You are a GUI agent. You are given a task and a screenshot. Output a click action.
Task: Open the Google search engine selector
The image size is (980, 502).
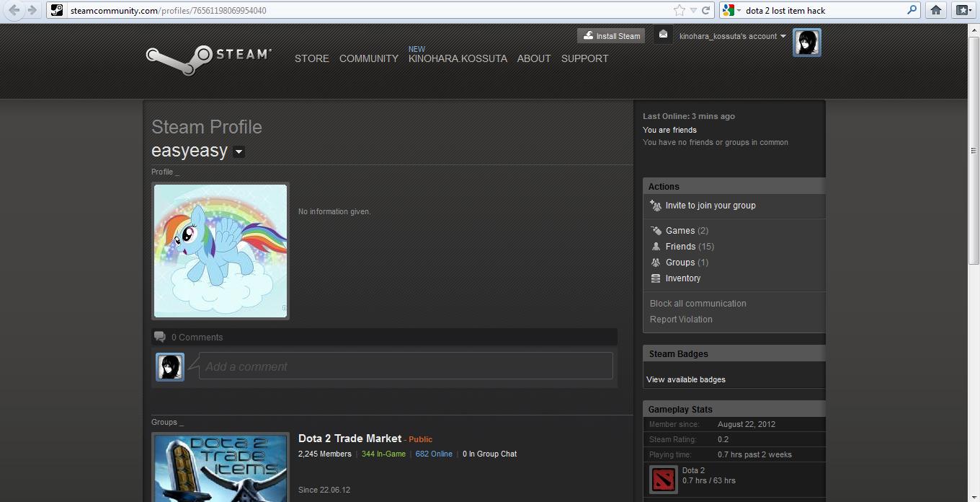click(x=732, y=10)
